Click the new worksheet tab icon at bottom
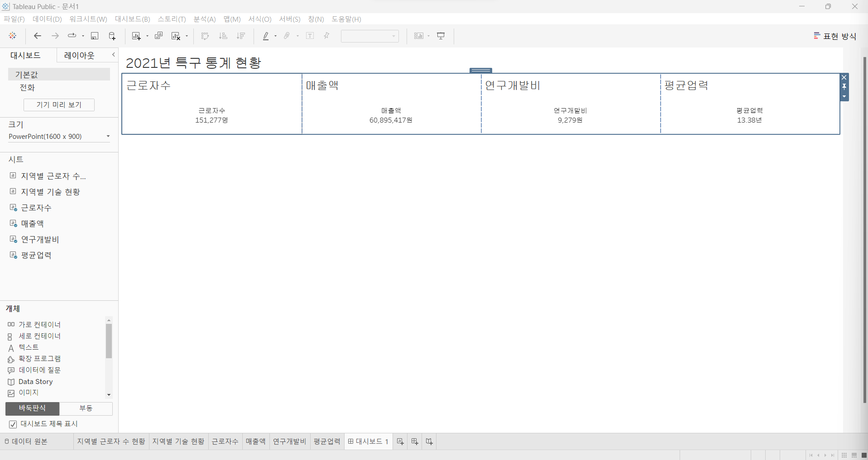 click(x=400, y=441)
